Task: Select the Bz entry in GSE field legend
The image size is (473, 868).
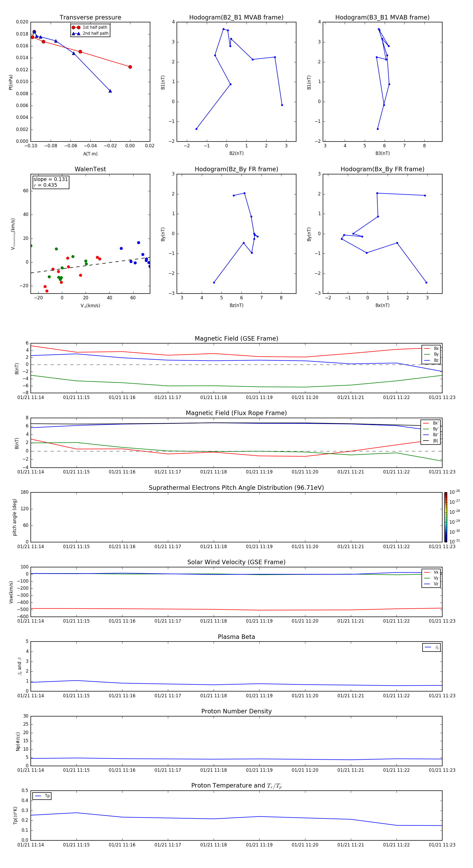Action: [431, 360]
